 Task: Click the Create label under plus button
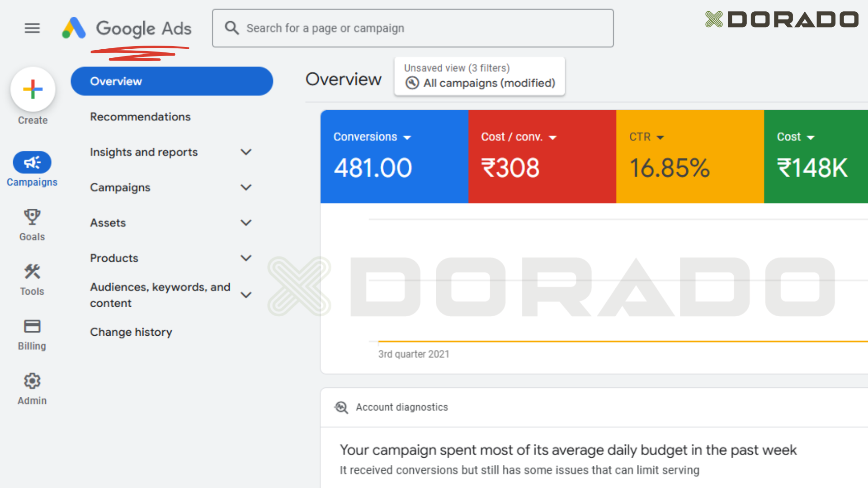point(33,121)
